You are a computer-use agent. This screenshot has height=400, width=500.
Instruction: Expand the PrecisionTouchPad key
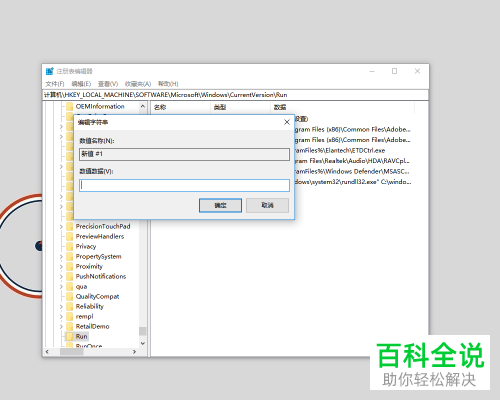point(61,227)
